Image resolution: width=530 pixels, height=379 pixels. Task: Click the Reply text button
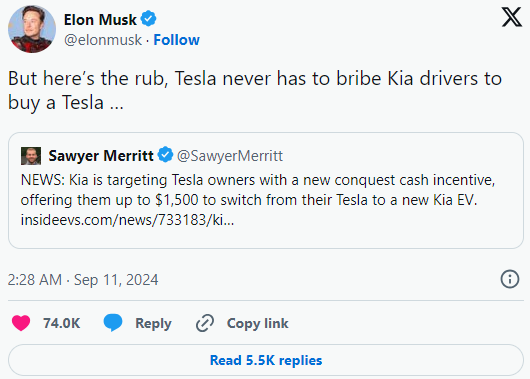153,324
